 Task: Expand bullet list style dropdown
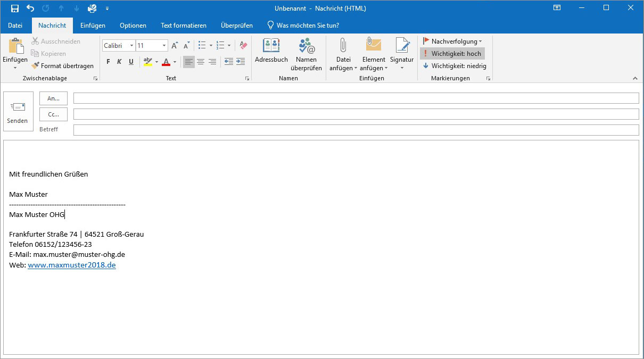pos(211,46)
